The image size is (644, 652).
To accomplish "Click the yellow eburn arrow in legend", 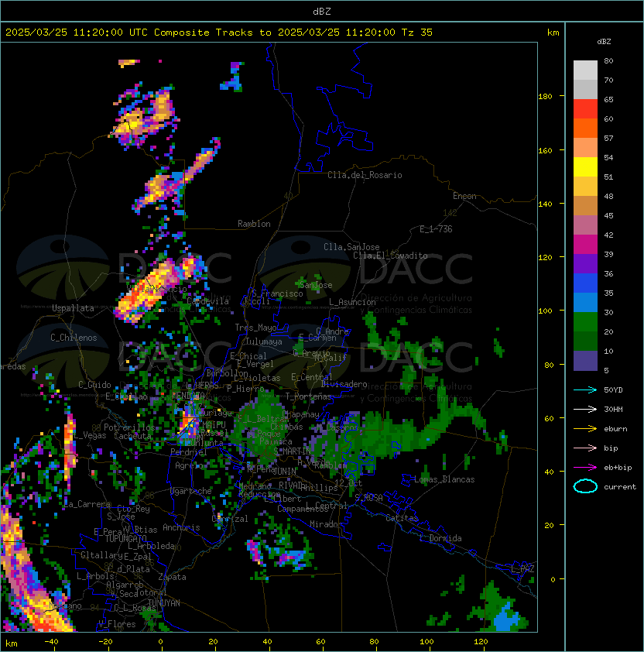I will 585,429.
